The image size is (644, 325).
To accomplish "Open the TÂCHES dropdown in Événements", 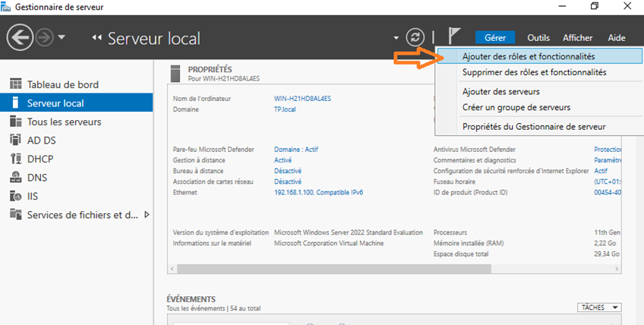I will (x=599, y=308).
